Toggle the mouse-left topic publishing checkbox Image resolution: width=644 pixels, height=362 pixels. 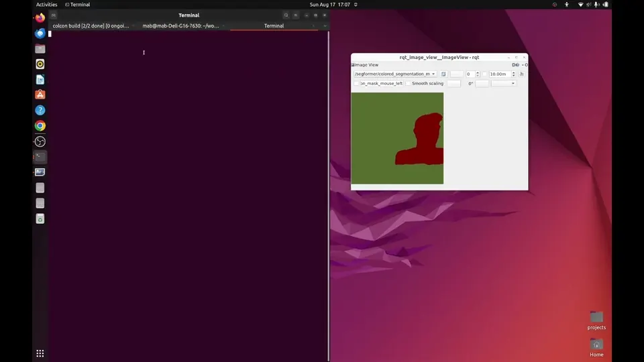coord(356,83)
